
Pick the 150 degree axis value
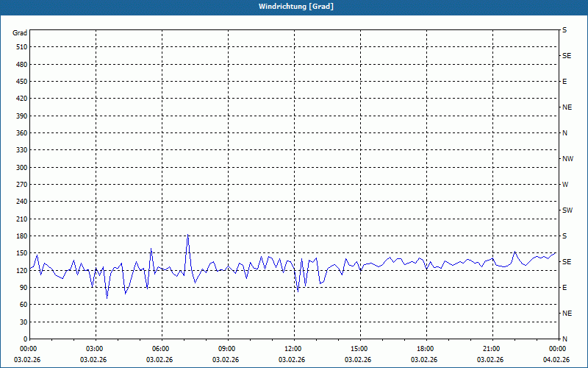22,253
